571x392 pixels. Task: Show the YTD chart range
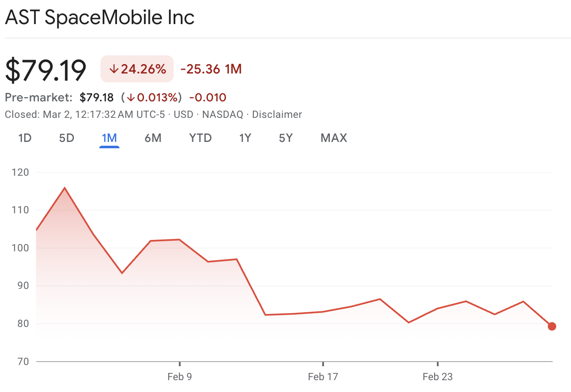[200, 138]
